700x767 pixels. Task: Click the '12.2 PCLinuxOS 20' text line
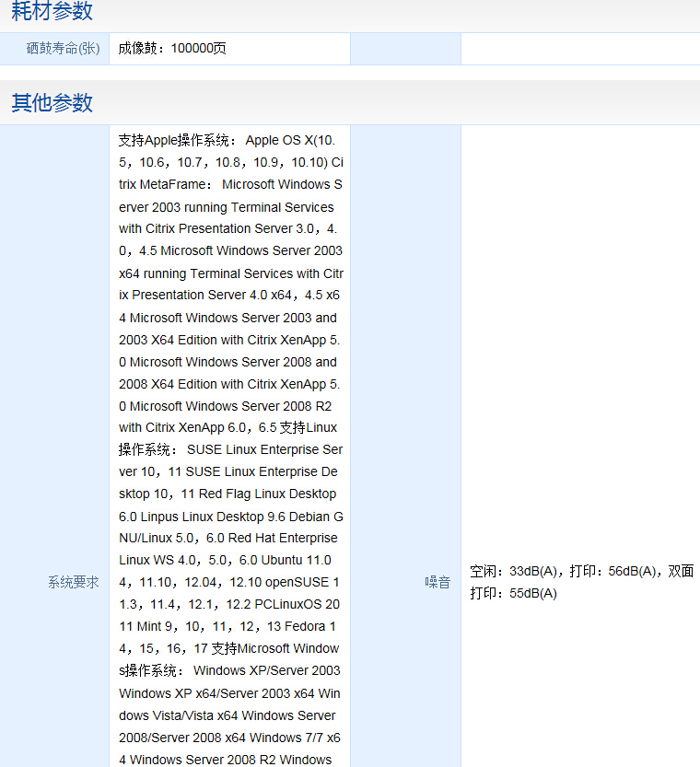tap(229, 605)
